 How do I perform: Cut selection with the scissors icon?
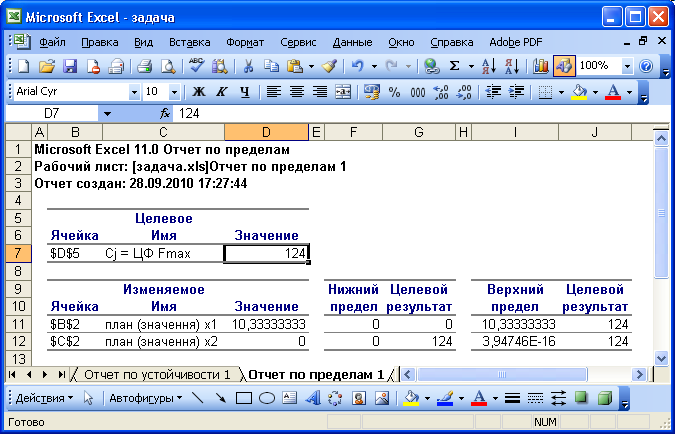click(x=248, y=66)
